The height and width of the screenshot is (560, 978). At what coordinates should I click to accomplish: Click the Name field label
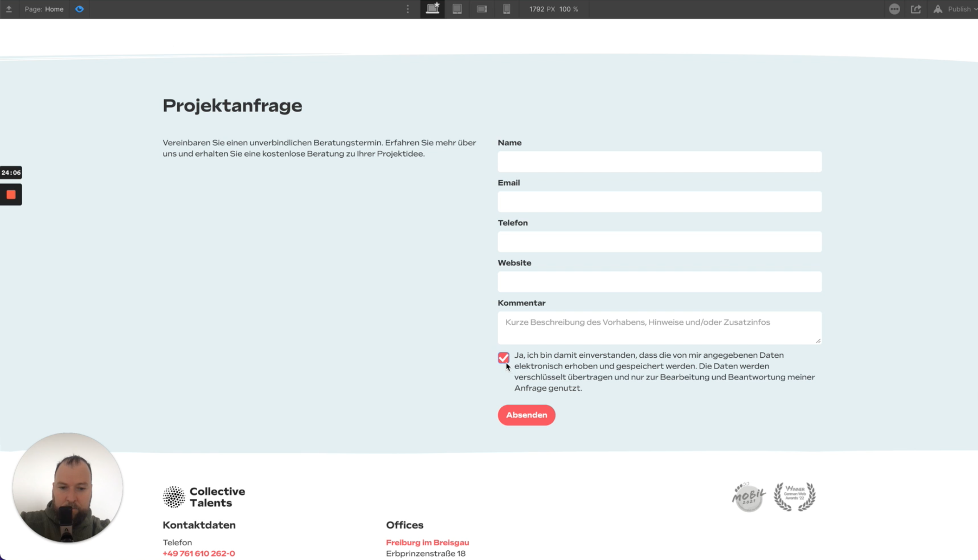510,143
